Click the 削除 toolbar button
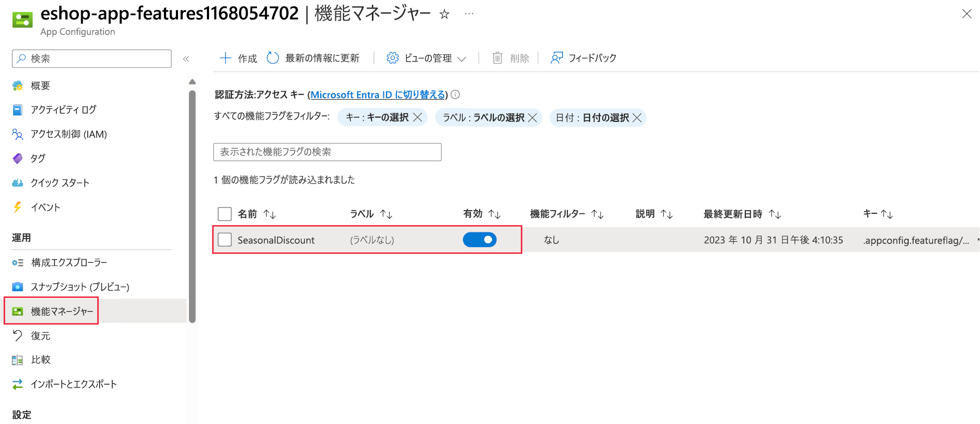The image size is (980, 424). coord(511,58)
